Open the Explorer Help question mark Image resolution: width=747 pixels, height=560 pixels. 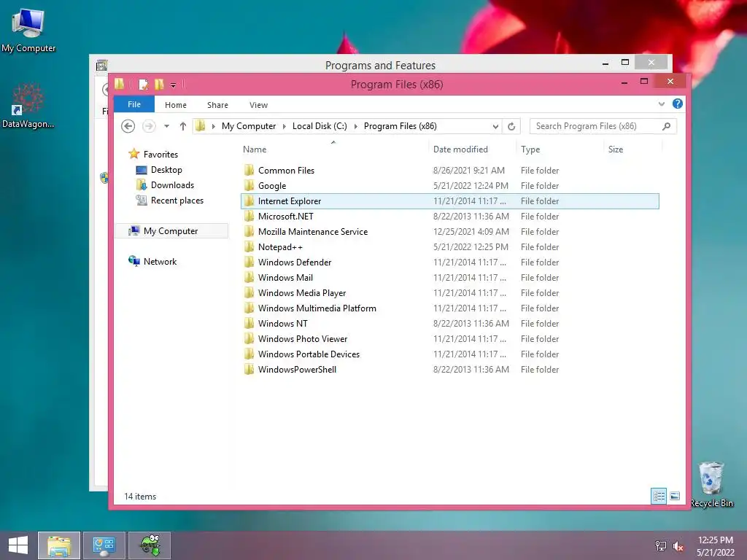(x=678, y=104)
